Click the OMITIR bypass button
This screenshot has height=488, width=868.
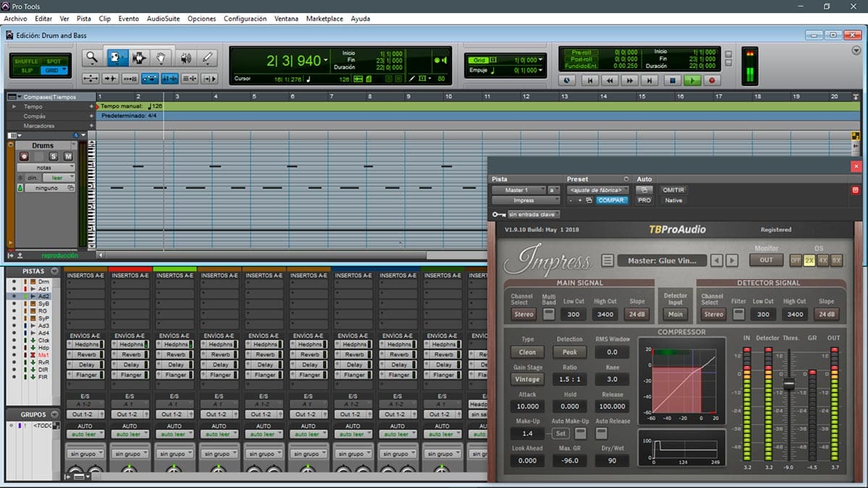pos(673,190)
